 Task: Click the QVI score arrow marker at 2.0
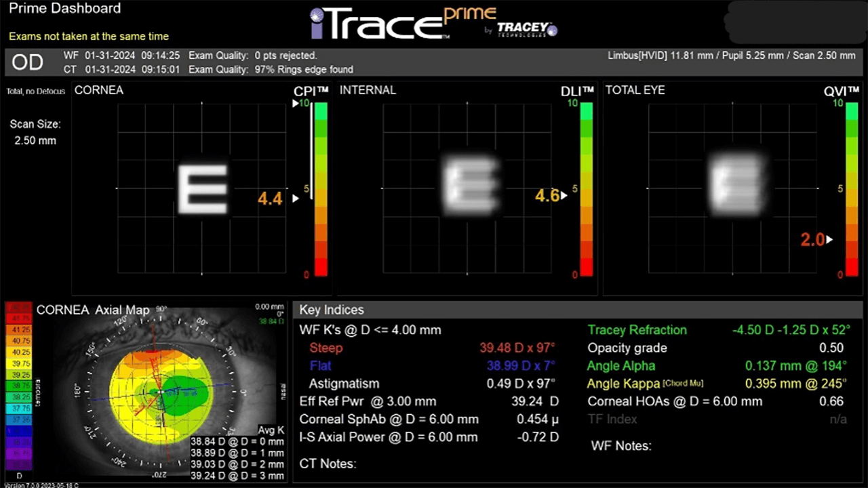829,239
